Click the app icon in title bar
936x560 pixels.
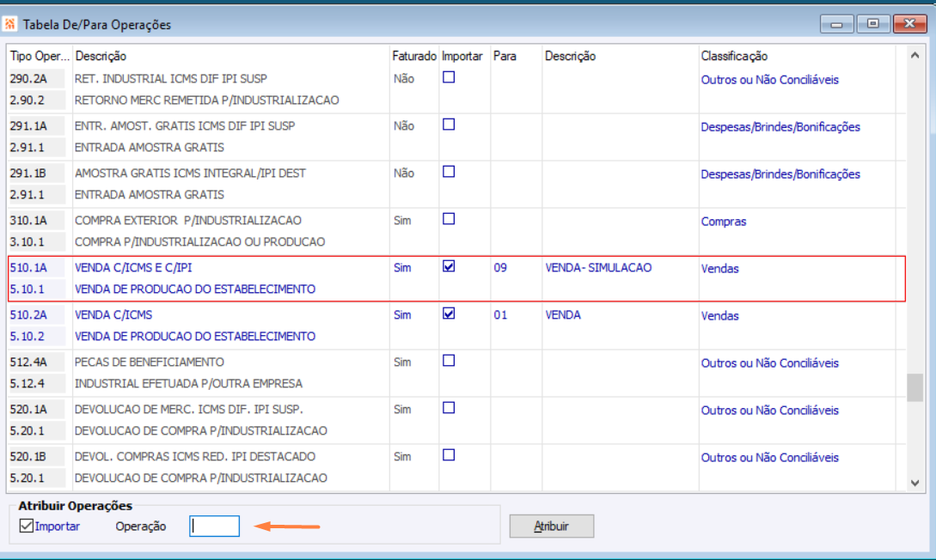pos(9,24)
